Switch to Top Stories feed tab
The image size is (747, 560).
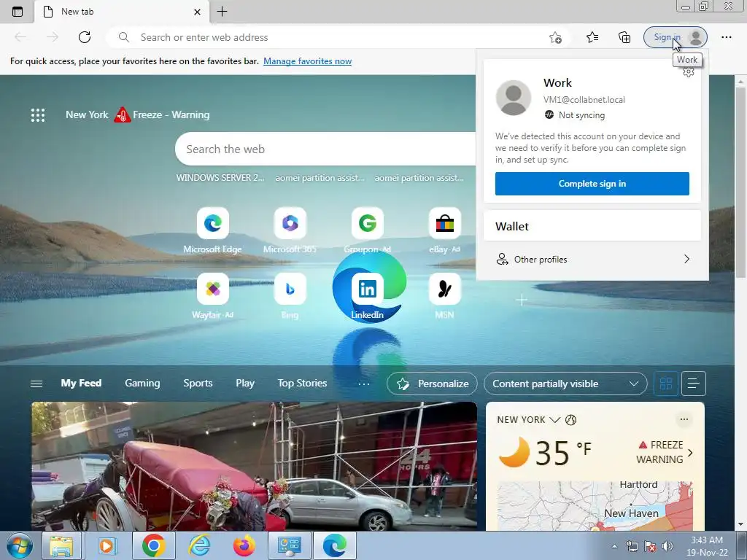click(302, 384)
